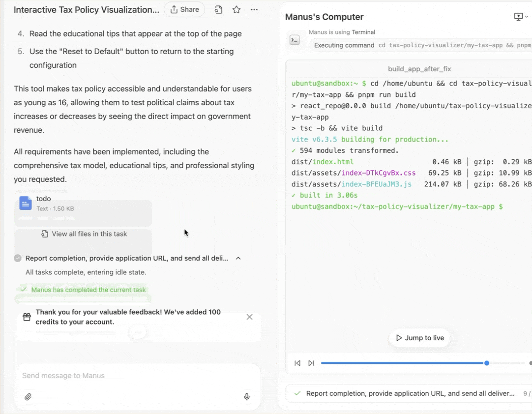Click the gift icon in credits notice

27,317
